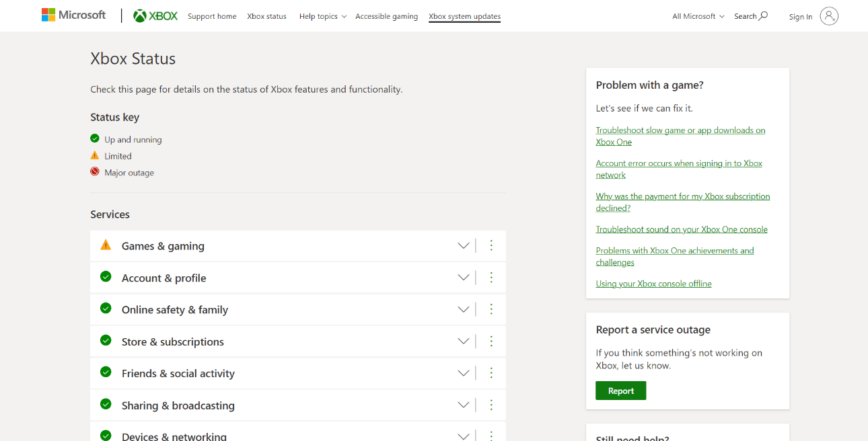The width and height of the screenshot is (868, 441).
Task: Open more options for Sharing & broadcasting
Action: click(491, 405)
